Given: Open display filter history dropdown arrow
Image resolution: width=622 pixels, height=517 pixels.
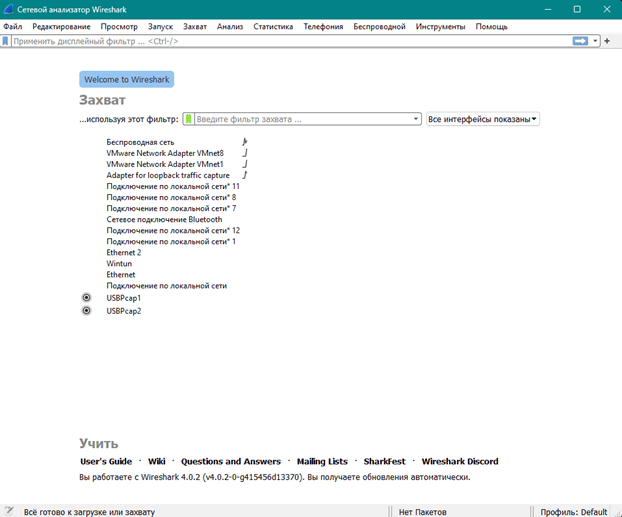Looking at the screenshot, I should tap(595, 41).
